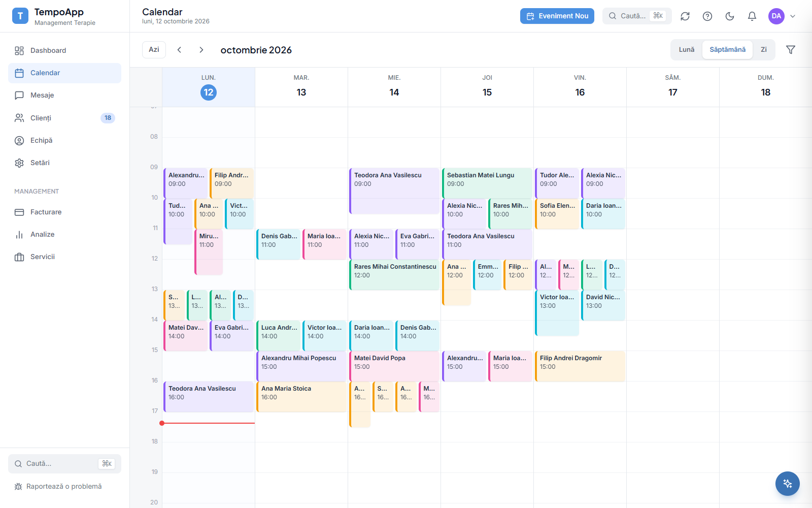
Task: Open Denis Gab... Tuesday 11:00 event
Action: pyautogui.click(x=278, y=244)
